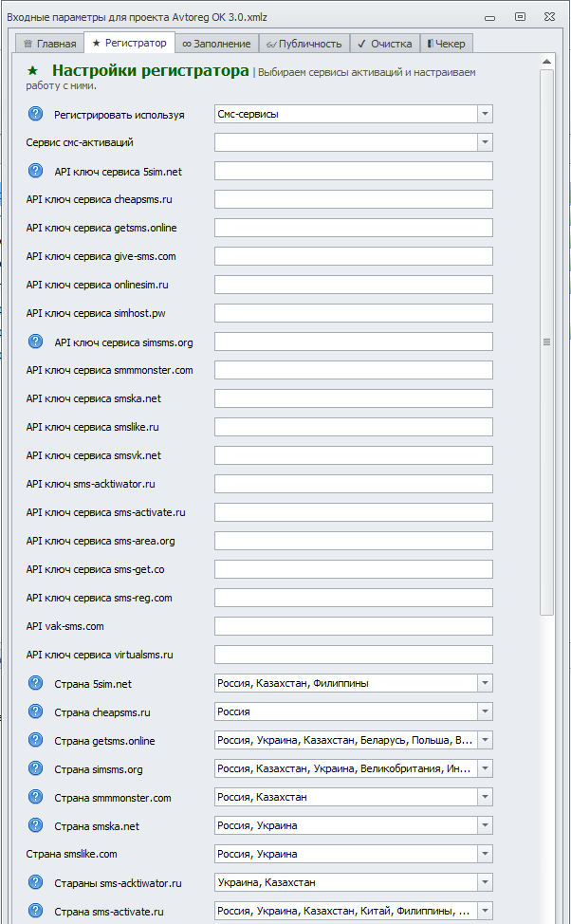Open the Заполнение tab

click(x=216, y=44)
